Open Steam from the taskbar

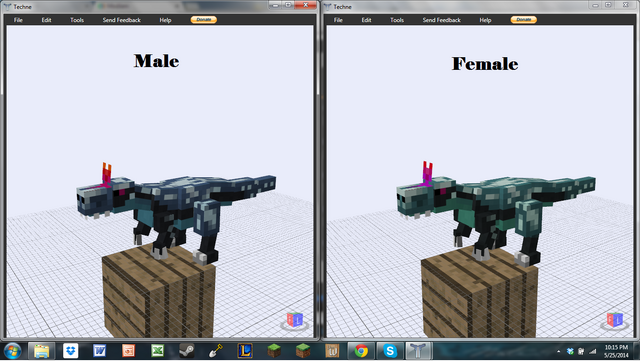click(187, 351)
